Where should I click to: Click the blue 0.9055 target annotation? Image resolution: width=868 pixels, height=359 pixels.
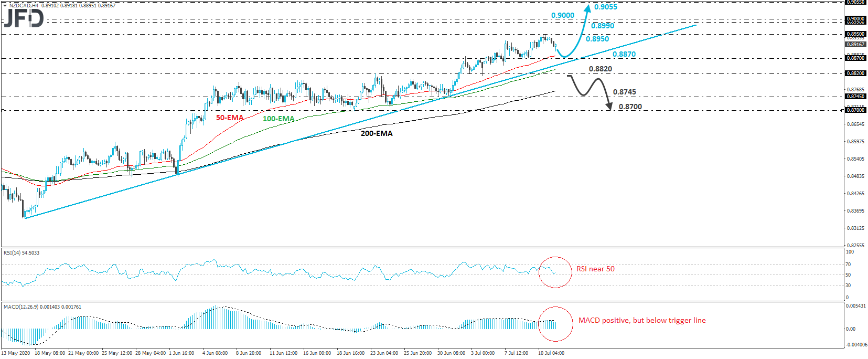[x=606, y=7]
